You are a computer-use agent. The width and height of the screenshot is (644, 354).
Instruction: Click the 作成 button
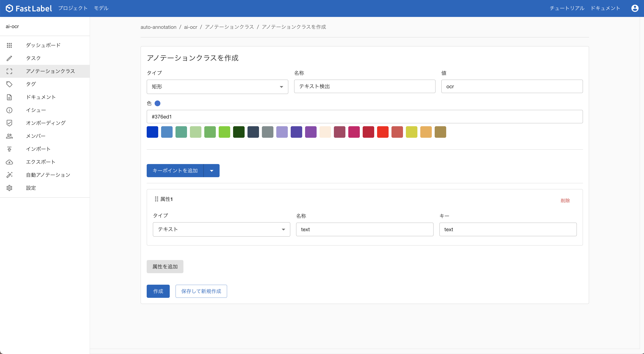pos(158,291)
